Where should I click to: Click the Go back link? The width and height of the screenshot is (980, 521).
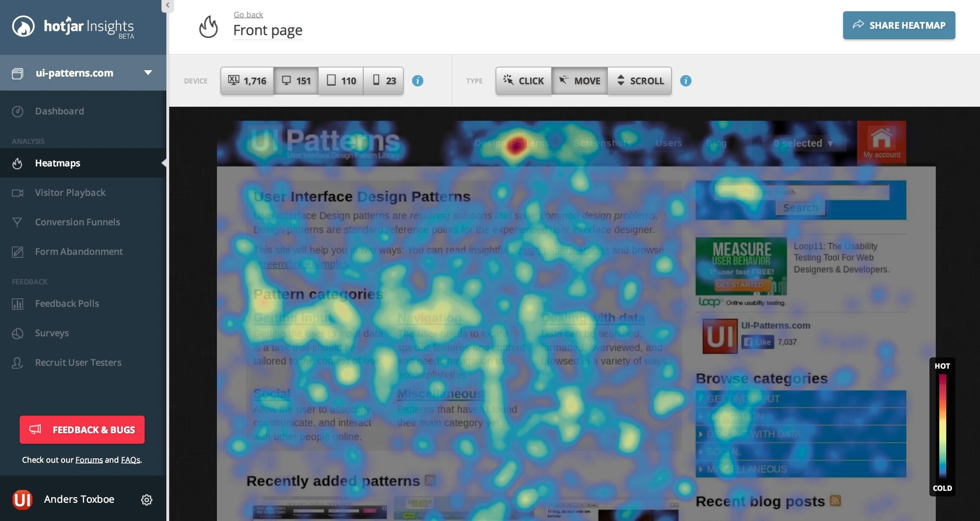248,14
